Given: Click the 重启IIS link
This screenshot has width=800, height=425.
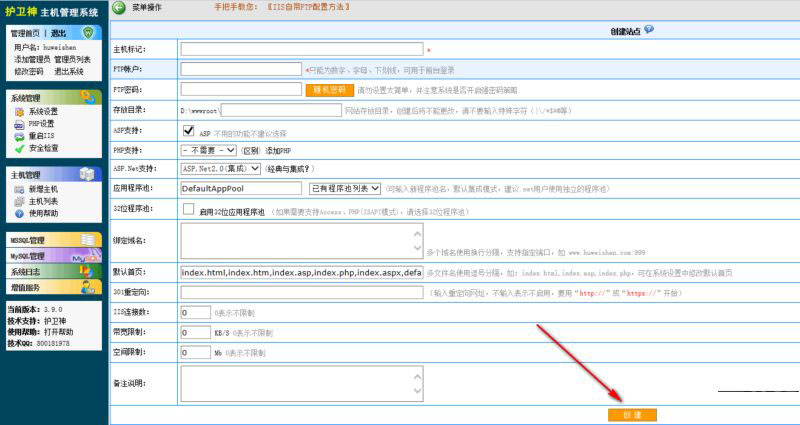Looking at the screenshot, I should point(41,136).
